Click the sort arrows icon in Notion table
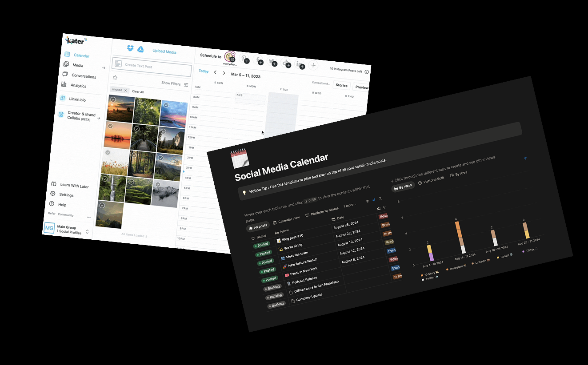 pyautogui.click(x=374, y=200)
